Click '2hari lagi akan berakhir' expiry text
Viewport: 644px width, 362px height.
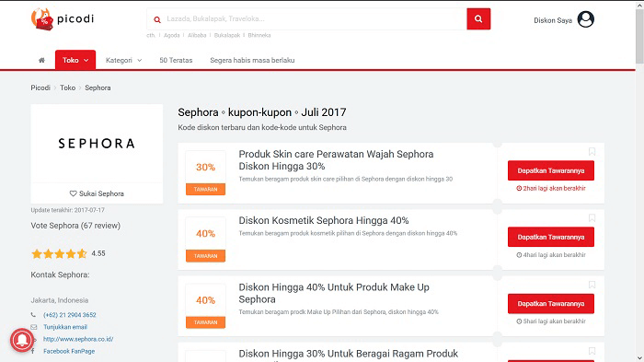click(551, 189)
